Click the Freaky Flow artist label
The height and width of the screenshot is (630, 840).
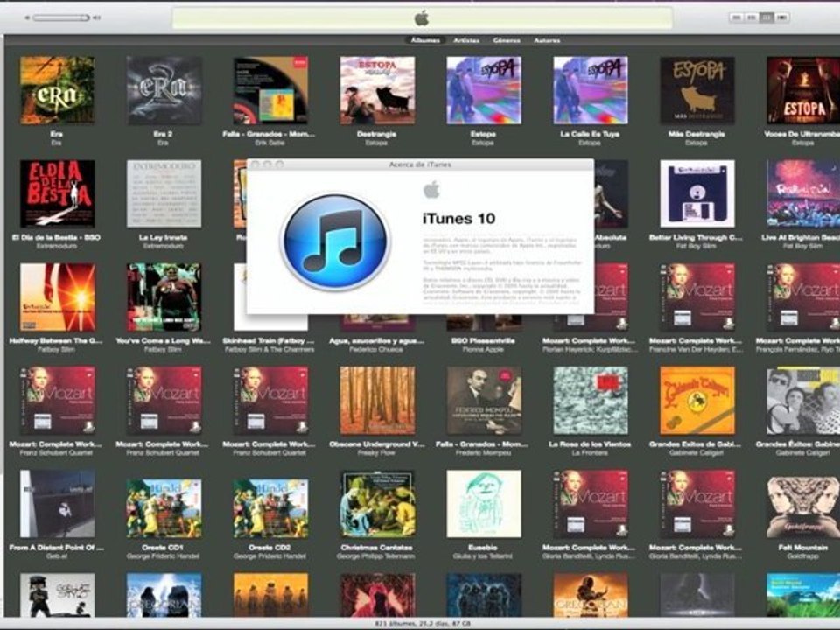point(376,453)
